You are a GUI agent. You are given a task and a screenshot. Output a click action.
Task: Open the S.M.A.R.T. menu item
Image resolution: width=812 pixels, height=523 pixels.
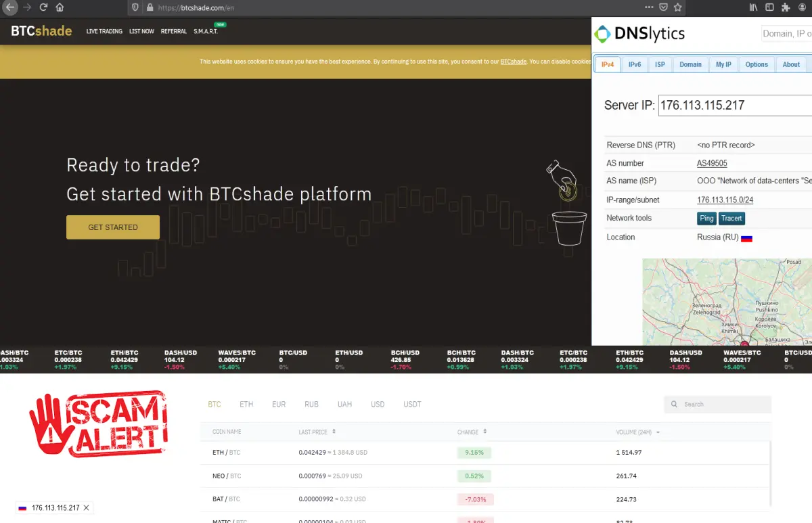(206, 31)
